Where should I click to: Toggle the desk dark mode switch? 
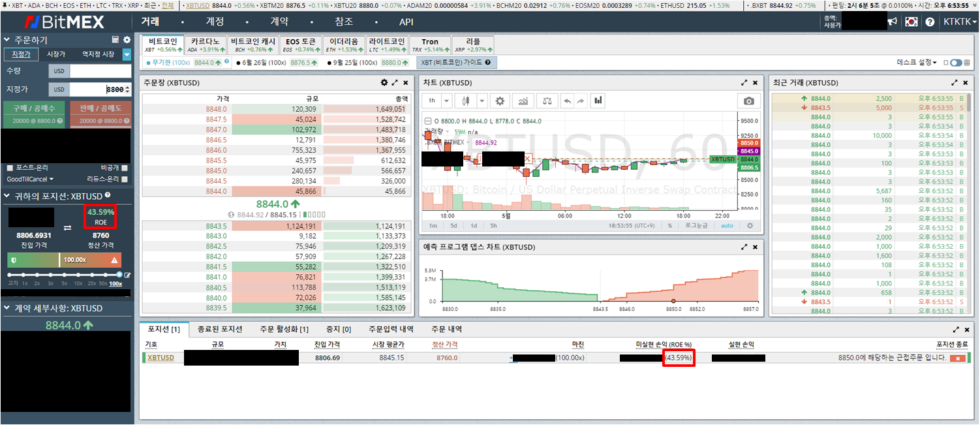coord(956,63)
